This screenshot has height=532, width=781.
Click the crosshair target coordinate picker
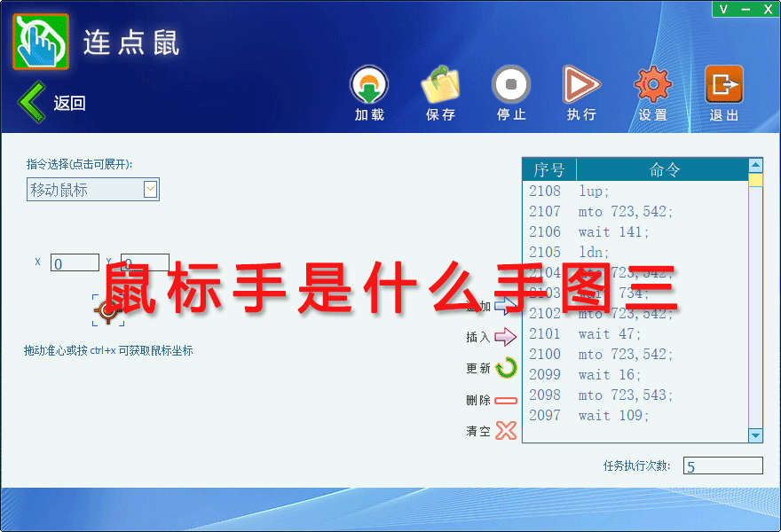tap(108, 310)
